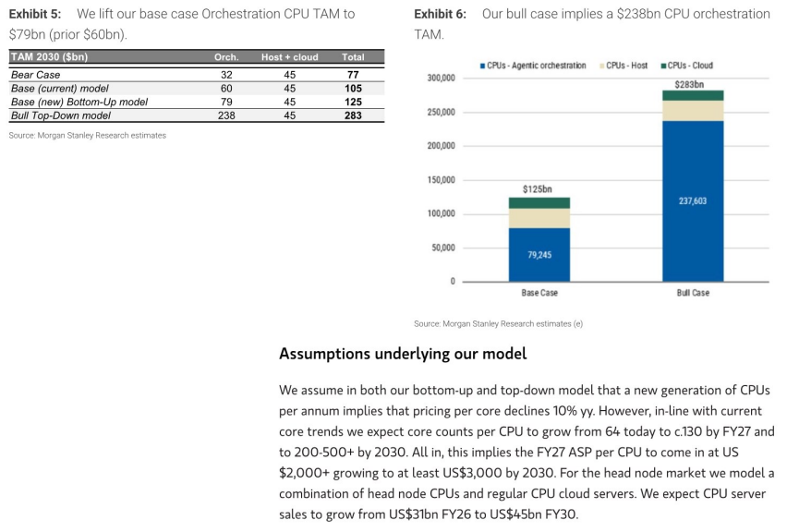Select the blue 237,603 segment of Bull Case bar

(x=693, y=201)
